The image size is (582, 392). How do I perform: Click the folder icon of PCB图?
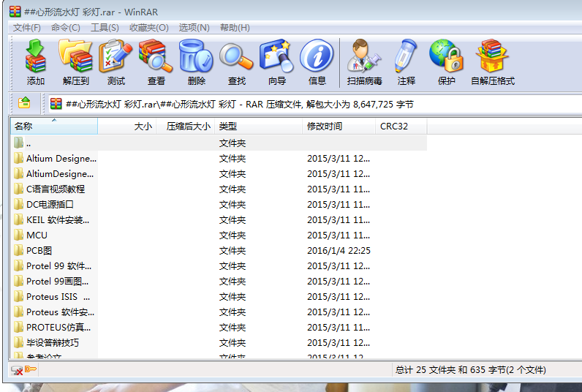coord(18,251)
